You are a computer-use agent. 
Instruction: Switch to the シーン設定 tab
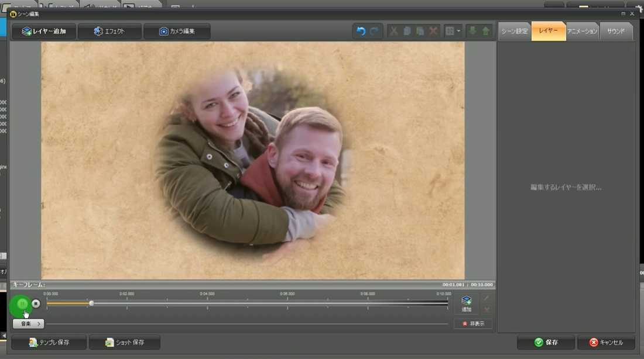click(515, 32)
